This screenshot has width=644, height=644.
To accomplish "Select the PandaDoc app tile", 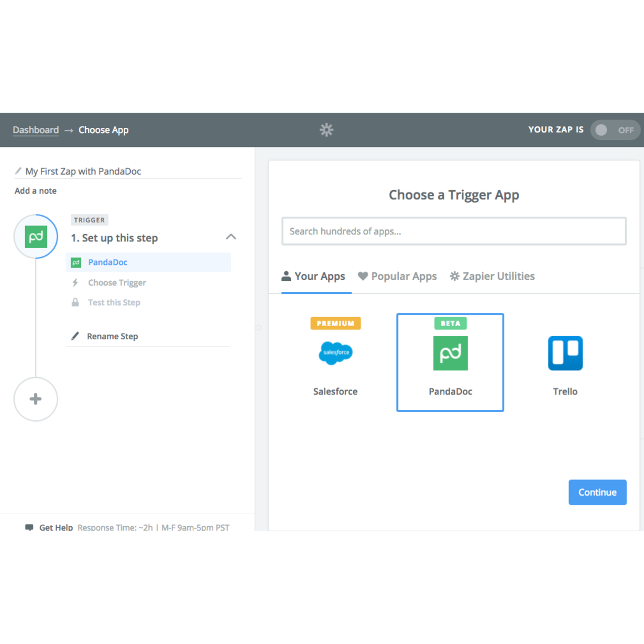I will tap(450, 362).
